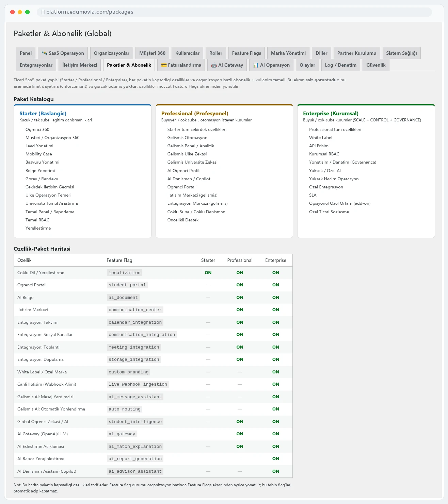Image resolution: width=448 pixels, height=504 pixels.
Task: Click the browser address bar URL
Action: point(90,12)
